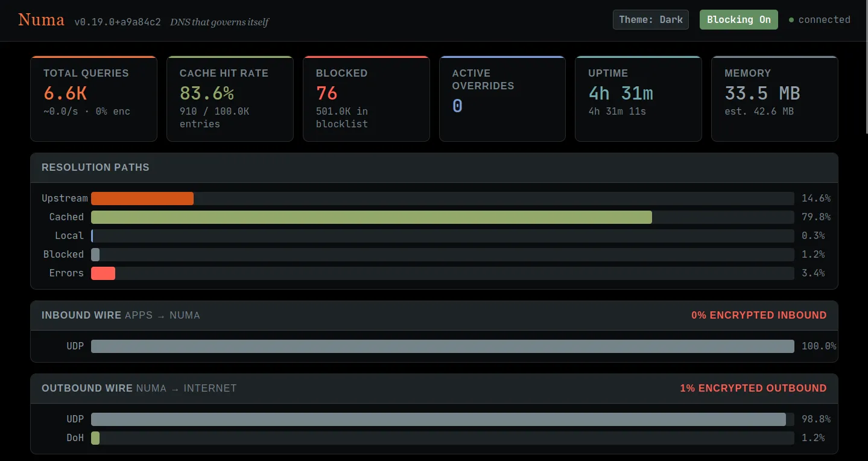
Task: Click the red 76 blocked count
Action: click(x=327, y=94)
